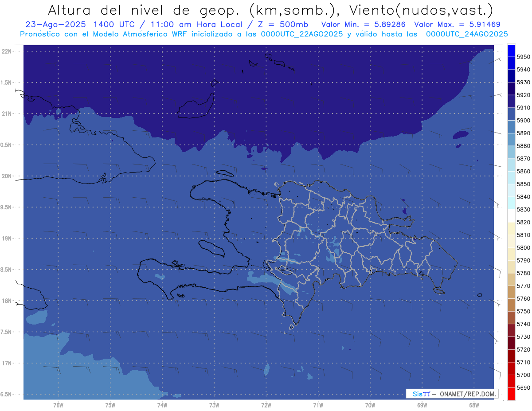Click the colorbar label '5800'
Viewport: 532px width, 411px height.
(524, 248)
